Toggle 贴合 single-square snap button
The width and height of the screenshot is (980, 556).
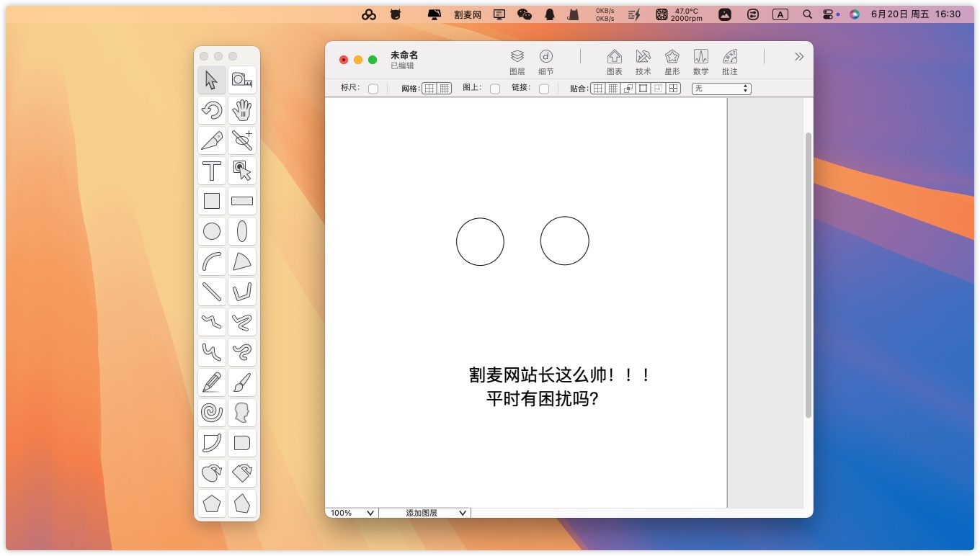tap(643, 89)
